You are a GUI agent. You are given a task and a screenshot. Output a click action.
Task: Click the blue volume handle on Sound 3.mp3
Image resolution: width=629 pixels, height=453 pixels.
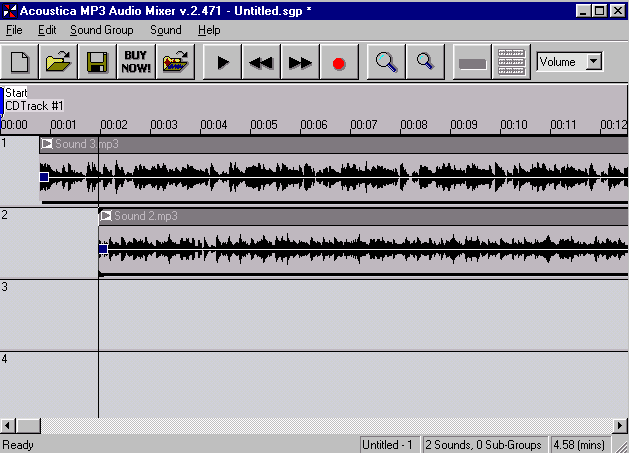(44, 177)
